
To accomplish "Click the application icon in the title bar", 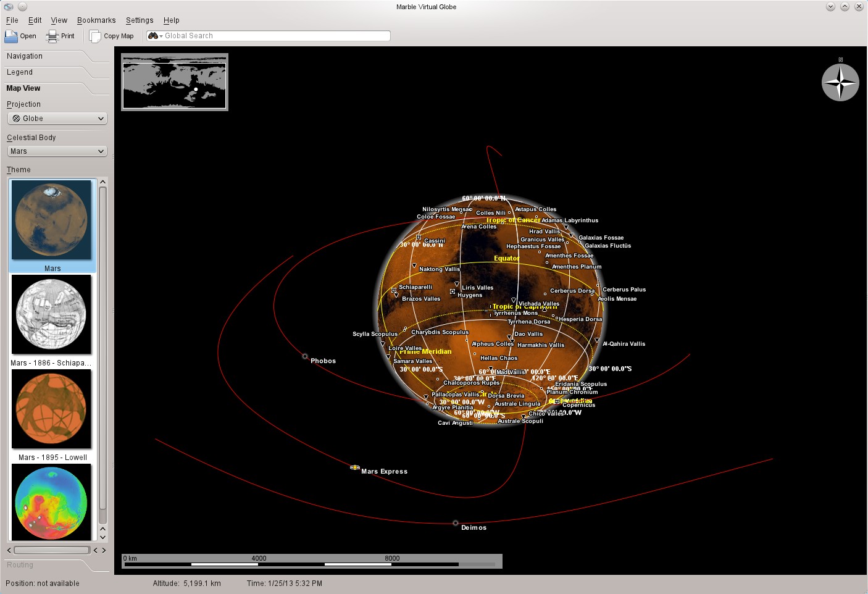I will click(x=8, y=7).
